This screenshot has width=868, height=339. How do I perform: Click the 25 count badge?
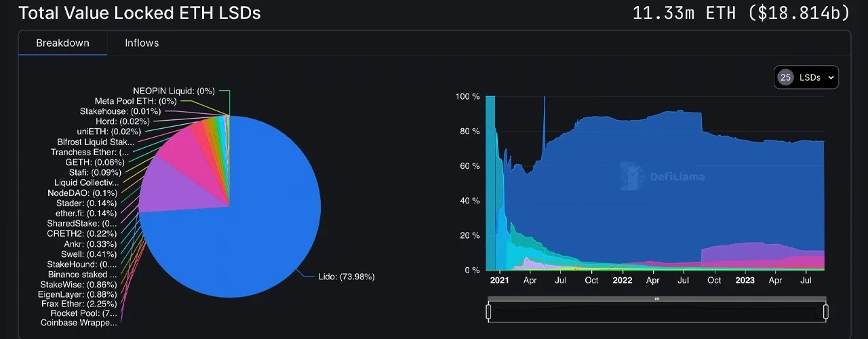(x=785, y=77)
